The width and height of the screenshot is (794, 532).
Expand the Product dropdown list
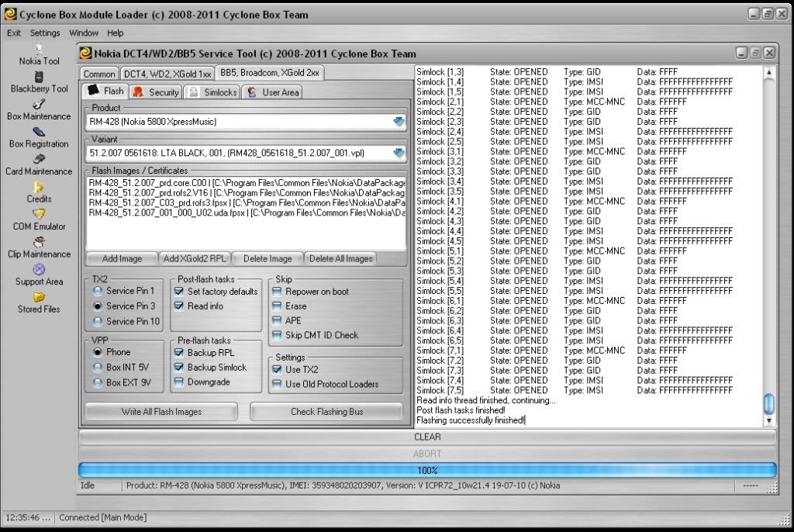click(x=399, y=122)
